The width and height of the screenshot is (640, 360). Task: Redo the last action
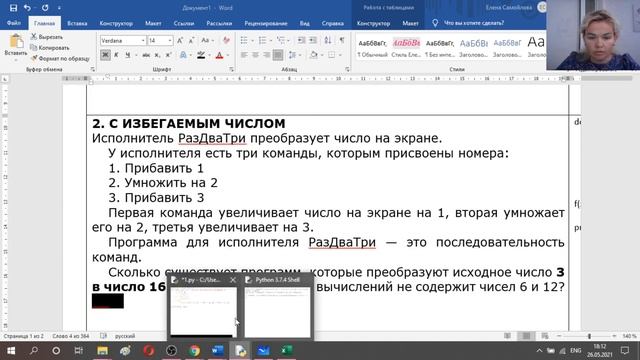click(x=45, y=8)
